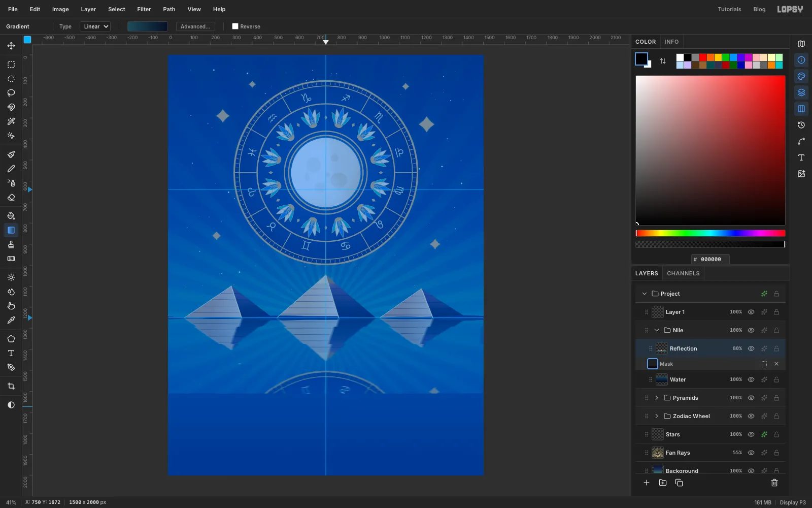The height and width of the screenshot is (508, 812).
Task: Click the gradient preview swatch
Action: [x=148, y=26]
